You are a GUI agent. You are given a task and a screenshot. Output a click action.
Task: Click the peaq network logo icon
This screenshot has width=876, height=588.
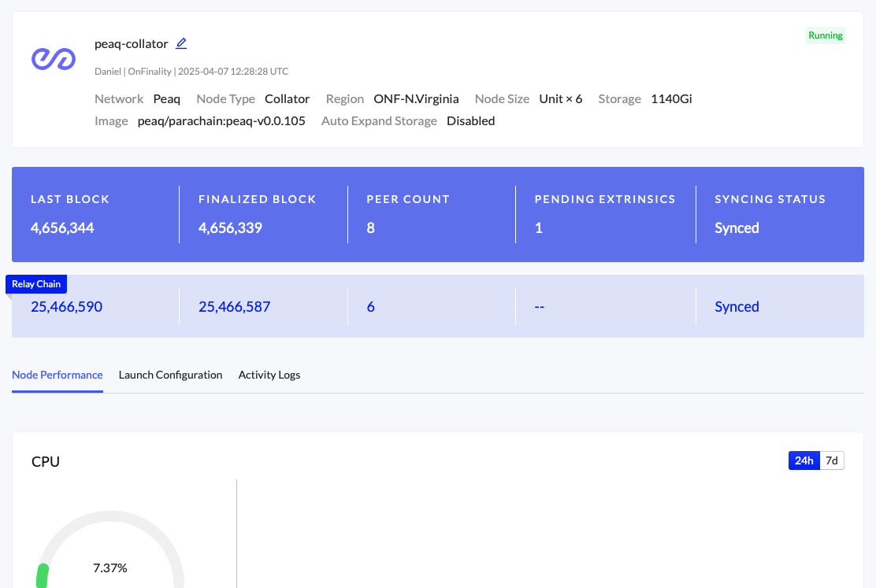[54, 58]
